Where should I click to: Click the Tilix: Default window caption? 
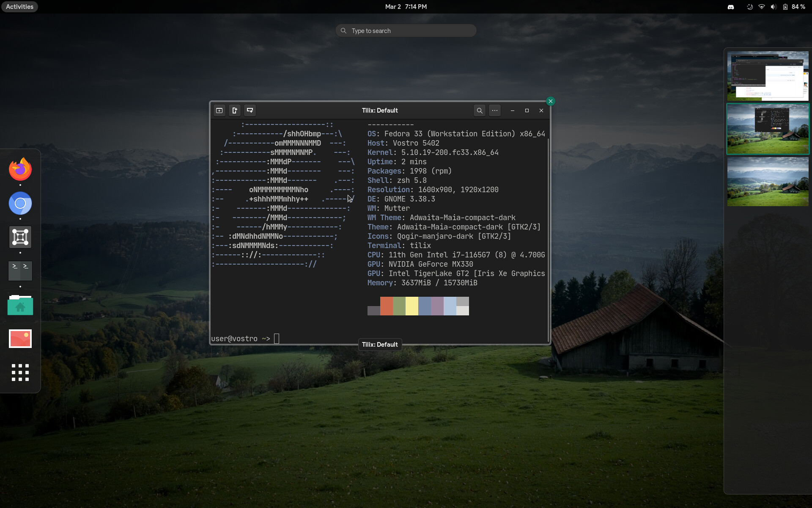(x=380, y=345)
